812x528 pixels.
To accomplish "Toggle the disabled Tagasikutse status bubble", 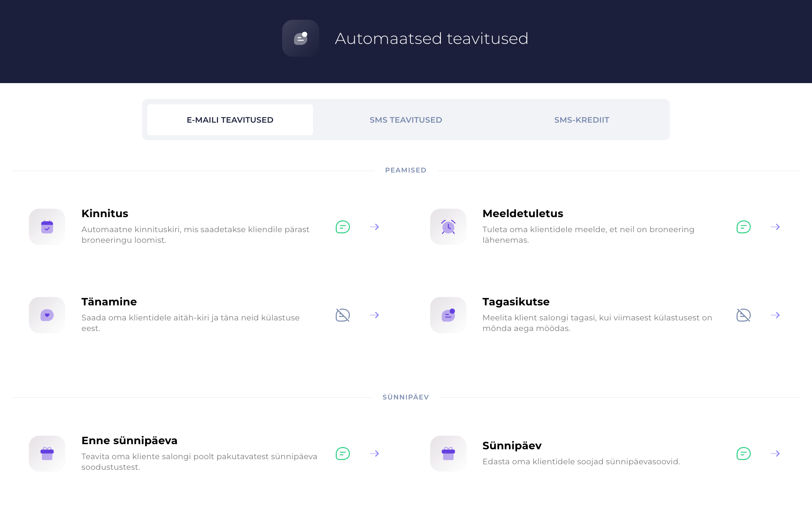I will (743, 315).
